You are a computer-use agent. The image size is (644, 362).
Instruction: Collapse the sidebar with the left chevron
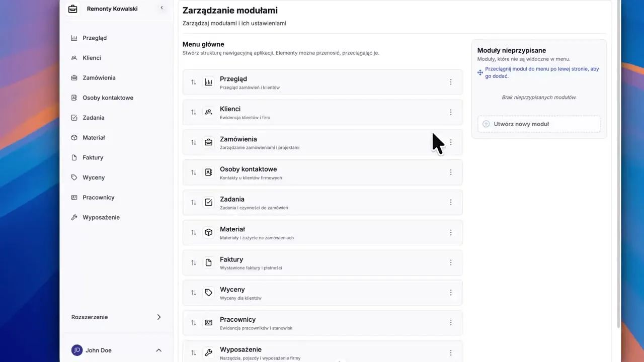click(162, 8)
